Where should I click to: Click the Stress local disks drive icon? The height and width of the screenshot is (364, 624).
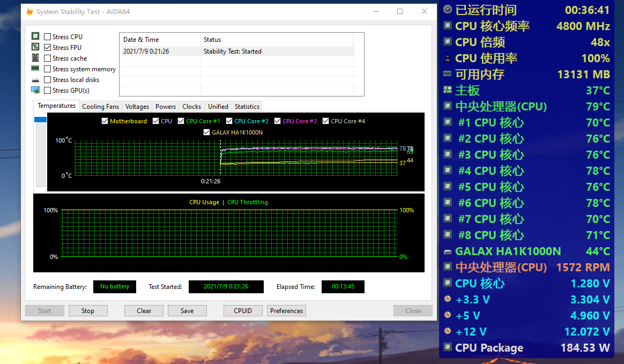35,79
